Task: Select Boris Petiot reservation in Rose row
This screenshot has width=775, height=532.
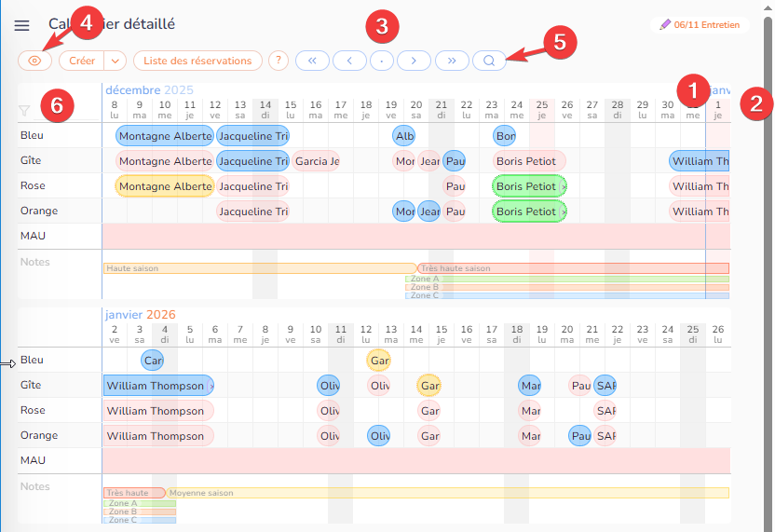Action: click(528, 186)
